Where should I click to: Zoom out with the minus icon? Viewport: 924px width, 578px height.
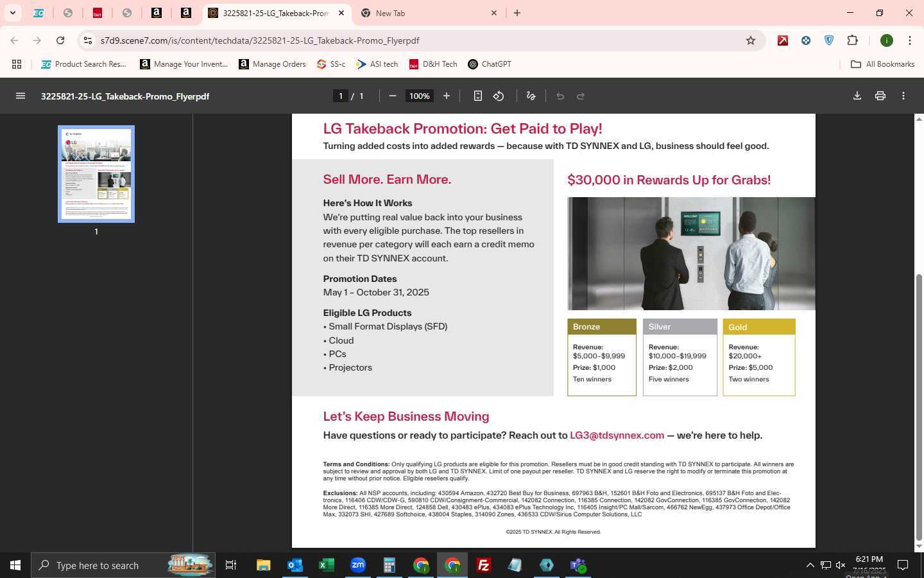click(393, 96)
